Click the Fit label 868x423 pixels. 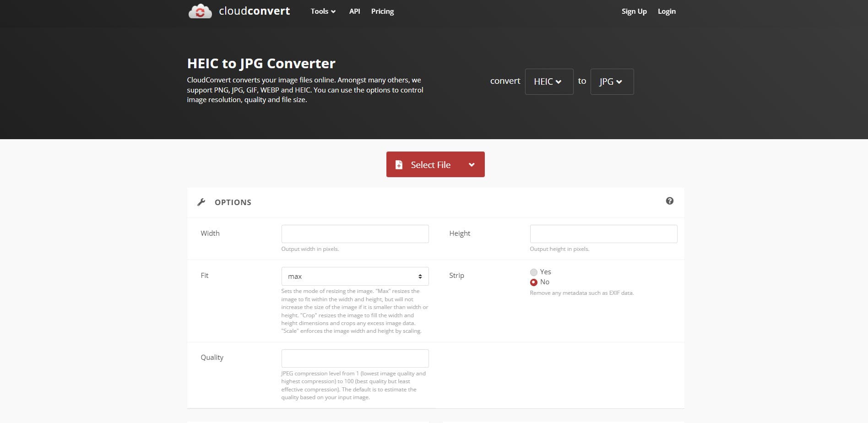204,276
